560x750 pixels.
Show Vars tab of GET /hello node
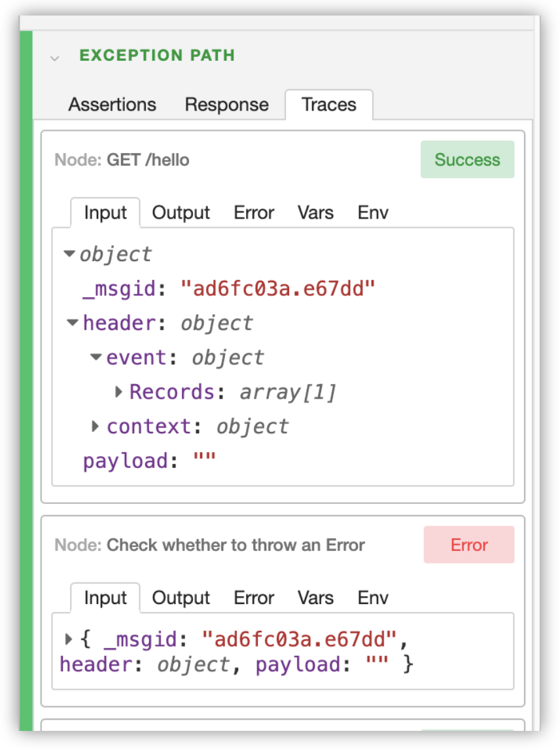(315, 213)
